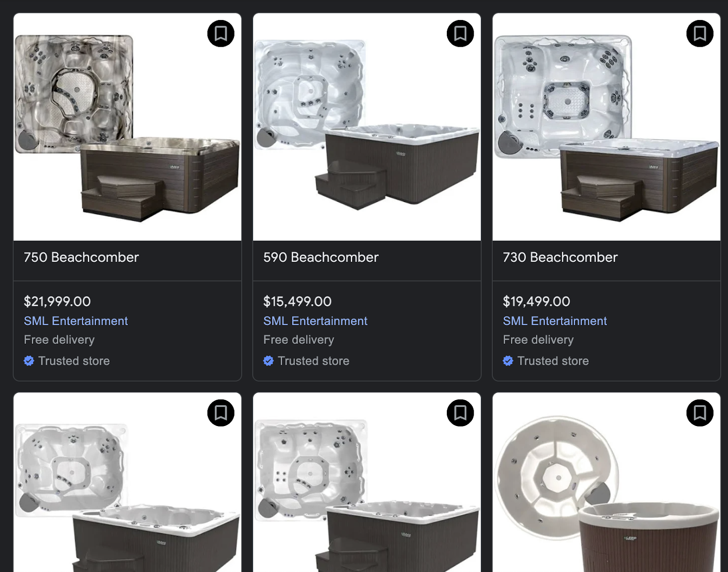Bookmark the 730 Beachcomber listing

(700, 34)
